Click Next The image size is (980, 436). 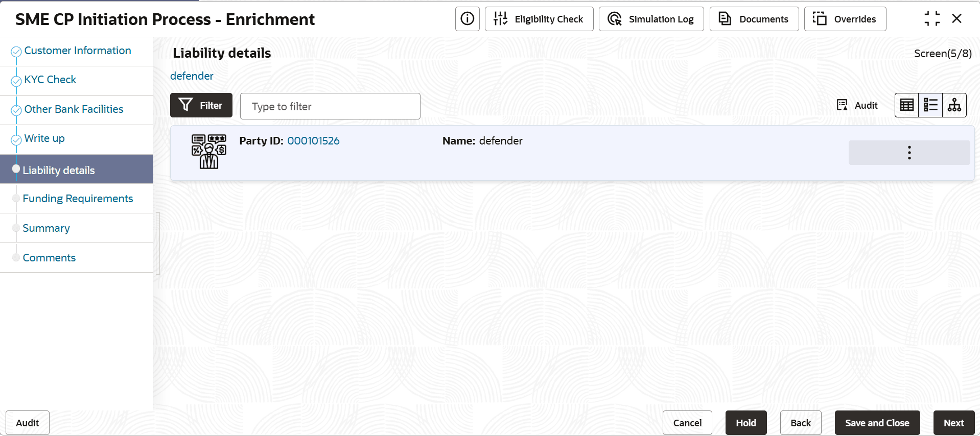[x=954, y=423]
